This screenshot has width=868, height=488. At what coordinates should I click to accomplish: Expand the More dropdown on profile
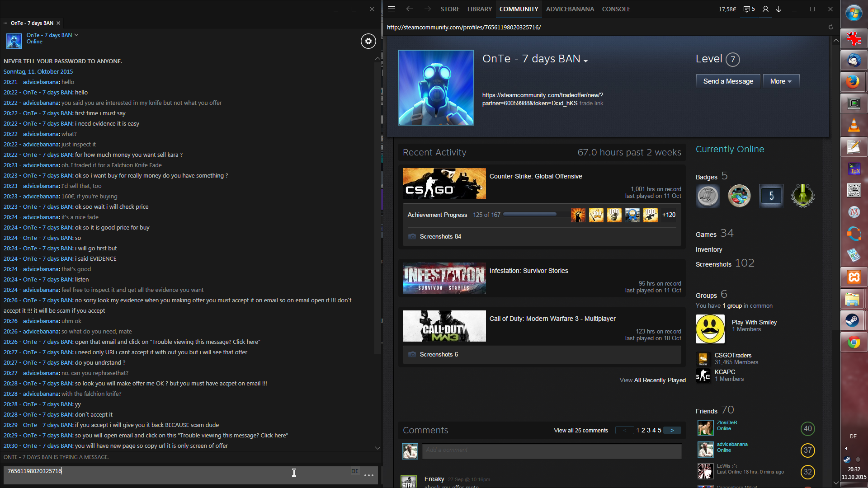pyautogui.click(x=781, y=81)
